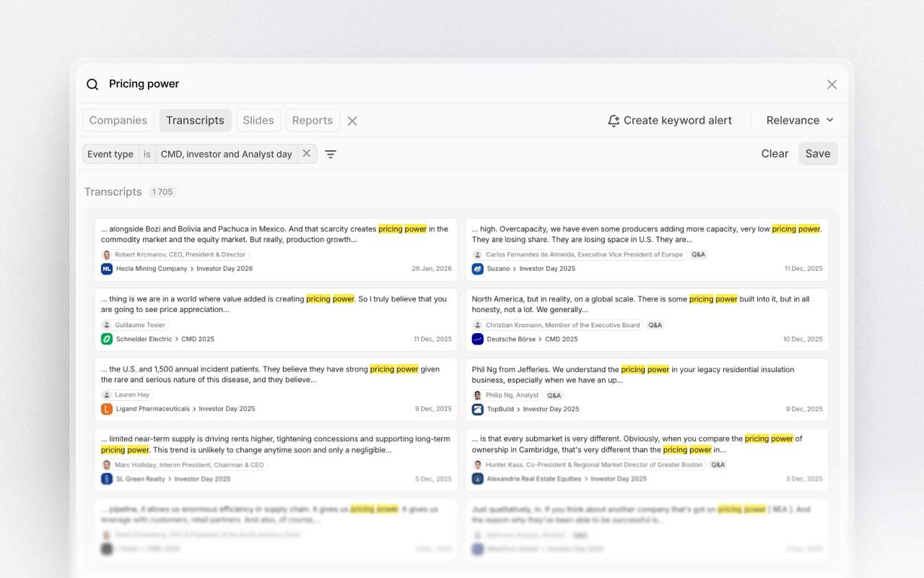The image size is (924, 578).
Task: Switch to the Slides tab
Action: [x=258, y=121]
